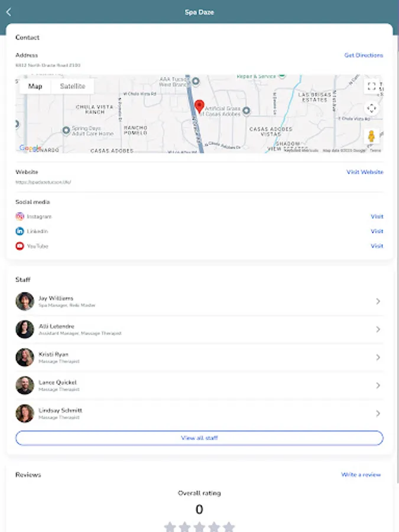Click the third rating star
The width and height of the screenshot is (399, 532).
[199, 527]
